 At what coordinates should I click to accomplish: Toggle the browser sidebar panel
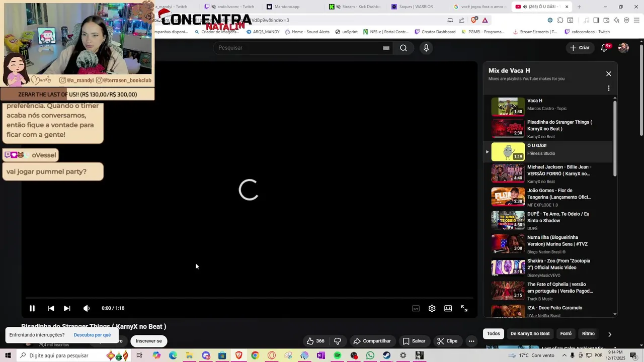coord(596,20)
